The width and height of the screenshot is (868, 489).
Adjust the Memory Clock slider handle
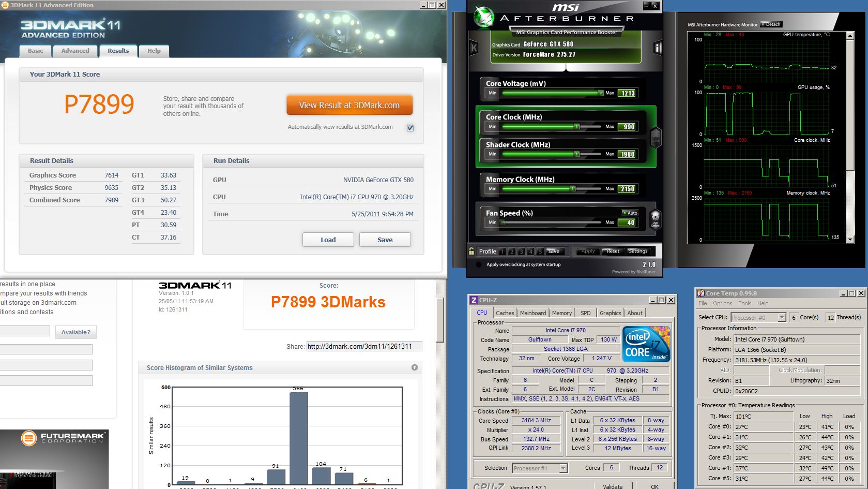[x=572, y=188]
